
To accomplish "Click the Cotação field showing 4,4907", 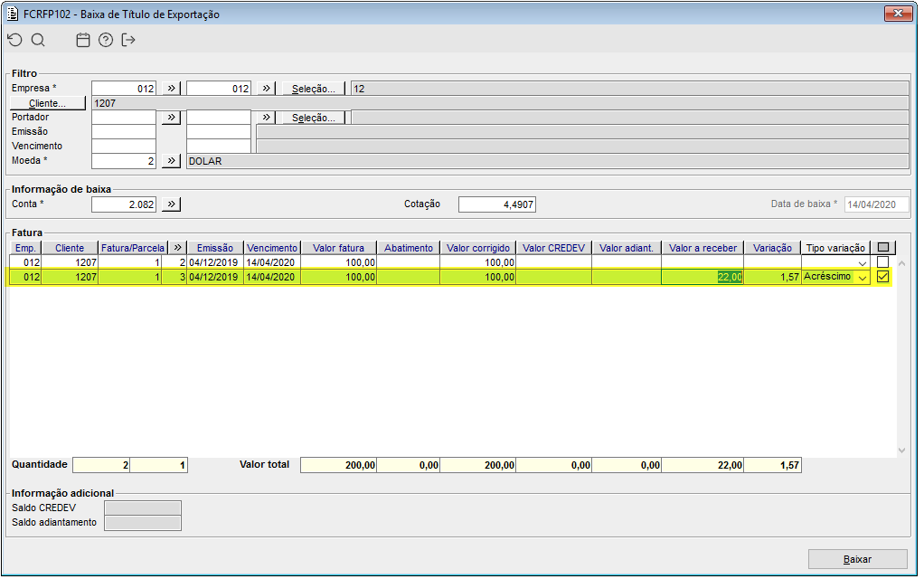I will (496, 204).
